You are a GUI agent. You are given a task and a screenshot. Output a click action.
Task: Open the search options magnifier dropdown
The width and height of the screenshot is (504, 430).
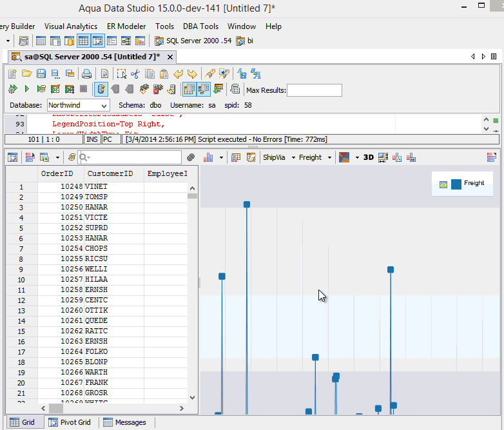tap(85, 157)
